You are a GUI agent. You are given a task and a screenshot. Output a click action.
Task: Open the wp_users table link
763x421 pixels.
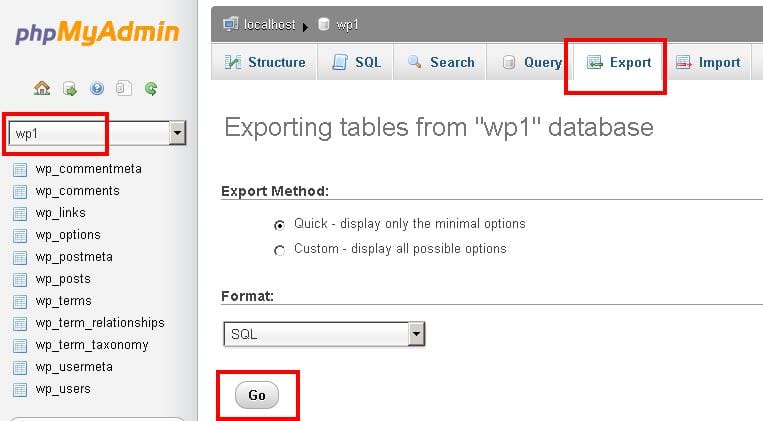click(x=63, y=389)
